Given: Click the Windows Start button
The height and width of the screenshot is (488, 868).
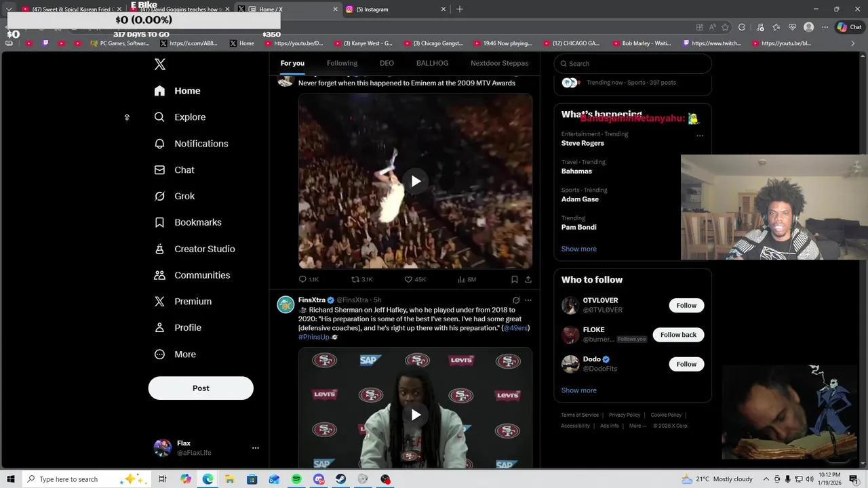Looking at the screenshot, I should pos(11,479).
